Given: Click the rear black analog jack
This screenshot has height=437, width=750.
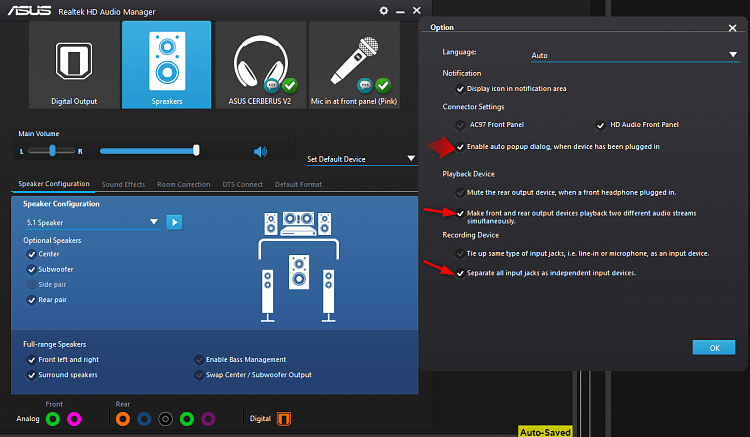Looking at the screenshot, I should 165,419.
